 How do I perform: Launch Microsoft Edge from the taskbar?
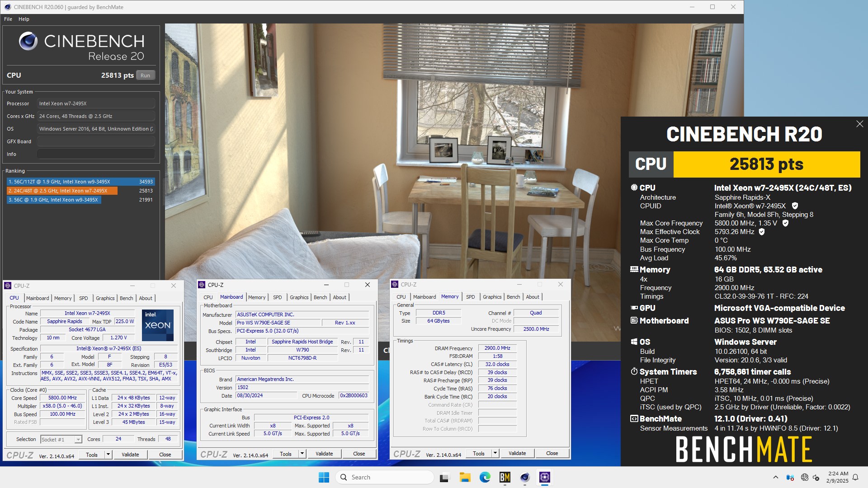click(485, 477)
